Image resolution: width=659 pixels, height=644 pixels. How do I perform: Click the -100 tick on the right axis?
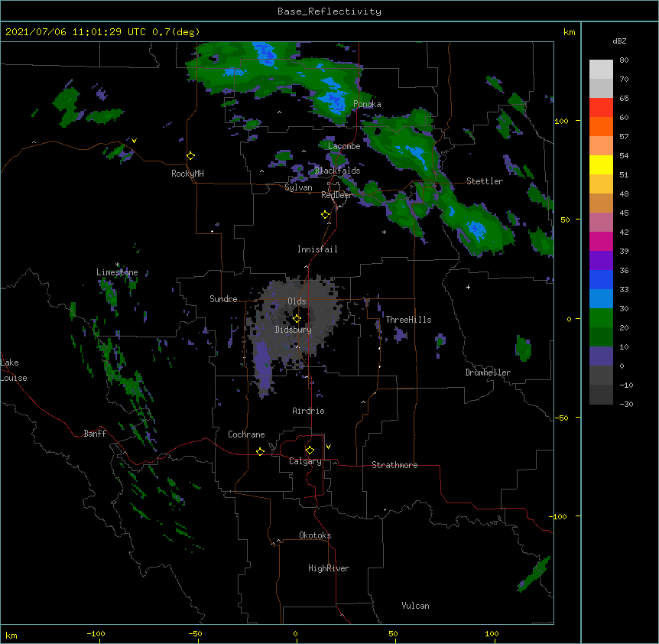pos(559,516)
